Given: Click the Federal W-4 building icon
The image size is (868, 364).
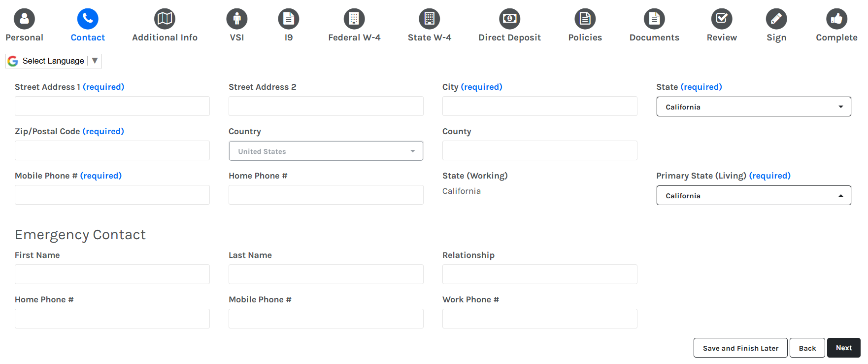Looking at the screenshot, I should tap(354, 19).
